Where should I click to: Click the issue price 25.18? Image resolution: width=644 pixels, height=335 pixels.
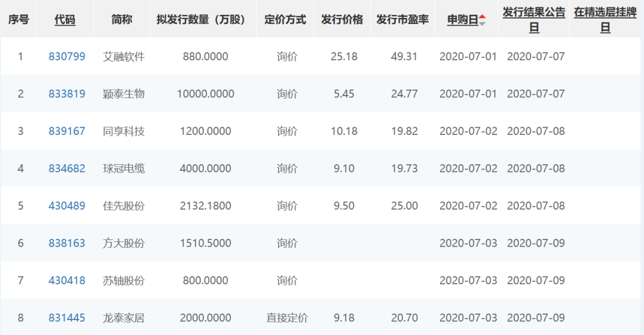tap(344, 56)
